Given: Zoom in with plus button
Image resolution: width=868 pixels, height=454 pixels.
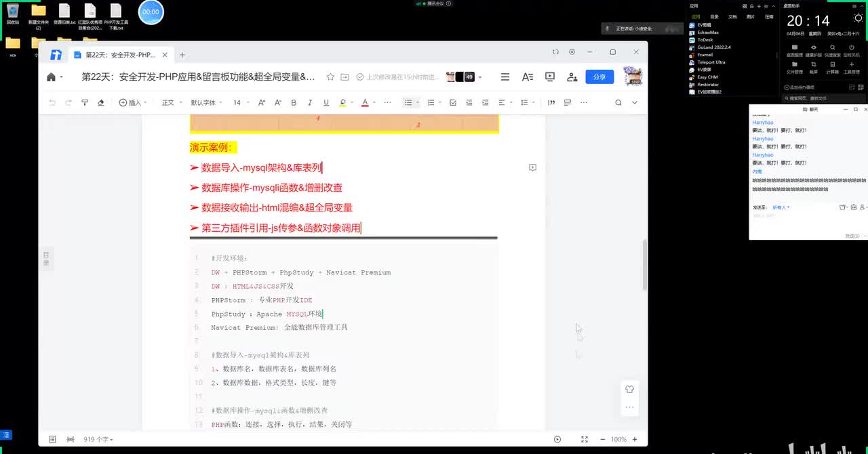Looking at the screenshot, I should click(x=635, y=439).
